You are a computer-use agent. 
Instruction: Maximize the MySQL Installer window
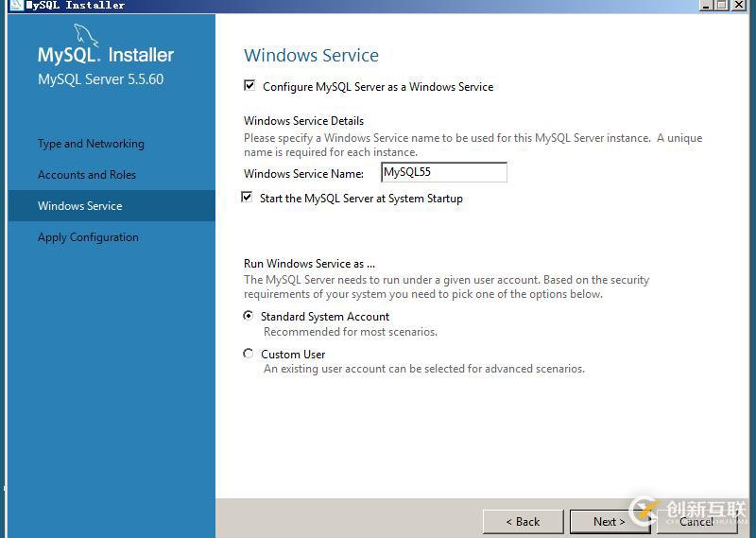723,5
